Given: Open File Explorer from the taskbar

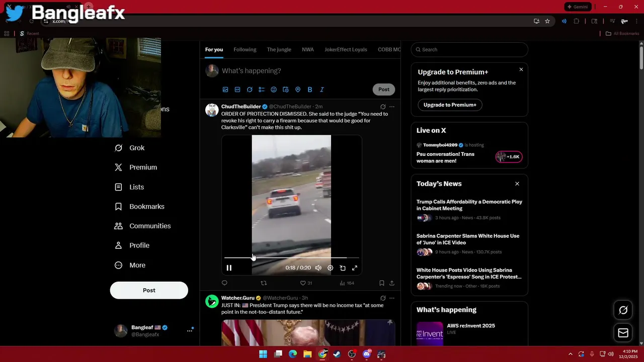Looking at the screenshot, I should pyautogui.click(x=307, y=354).
